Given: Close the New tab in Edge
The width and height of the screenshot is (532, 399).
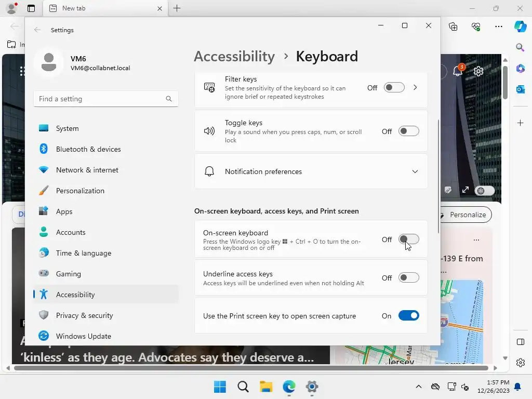Looking at the screenshot, I should pos(160,8).
